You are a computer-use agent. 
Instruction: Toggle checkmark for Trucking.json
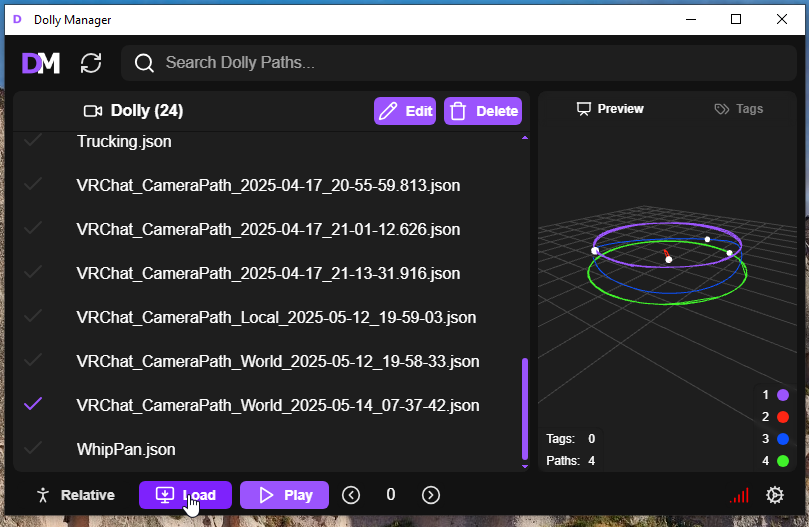click(x=33, y=142)
